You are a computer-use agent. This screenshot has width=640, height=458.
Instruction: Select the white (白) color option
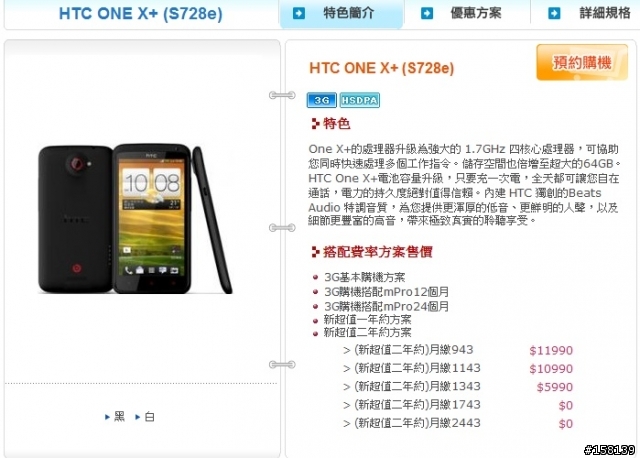tap(145, 417)
